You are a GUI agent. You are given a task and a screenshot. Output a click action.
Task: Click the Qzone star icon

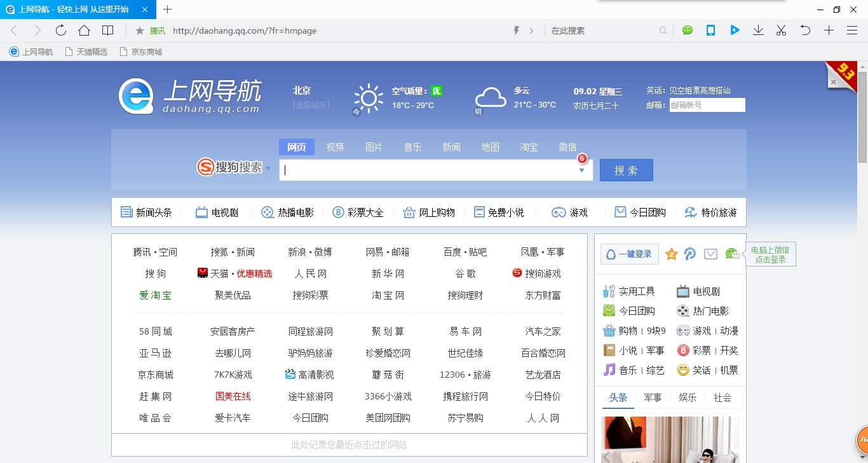coord(671,254)
